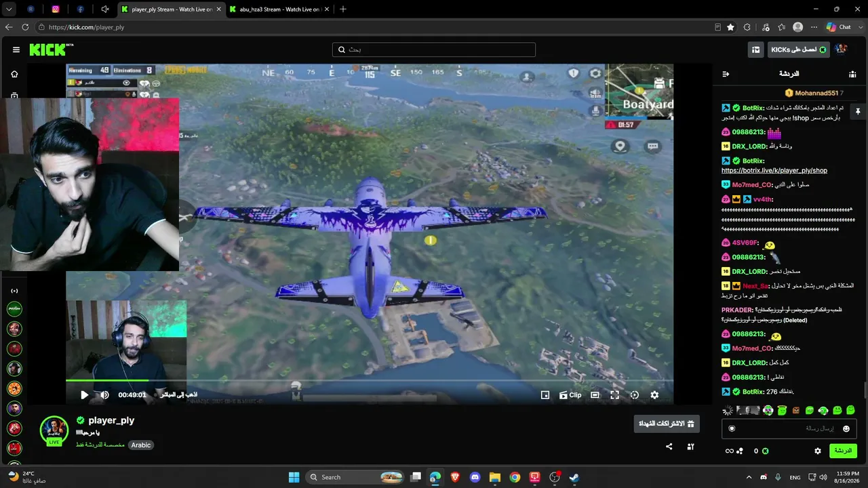Open the Windows Start menu

point(294,477)
